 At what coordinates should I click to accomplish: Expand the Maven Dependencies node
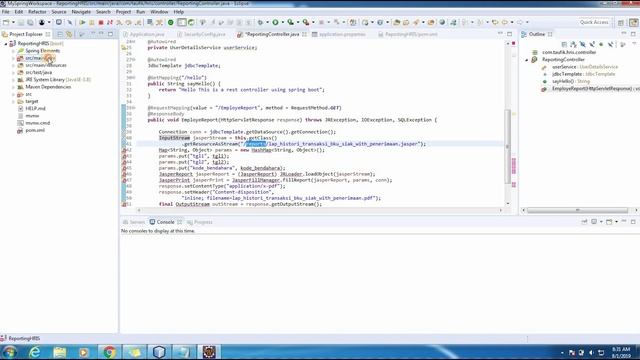(13, 87)
